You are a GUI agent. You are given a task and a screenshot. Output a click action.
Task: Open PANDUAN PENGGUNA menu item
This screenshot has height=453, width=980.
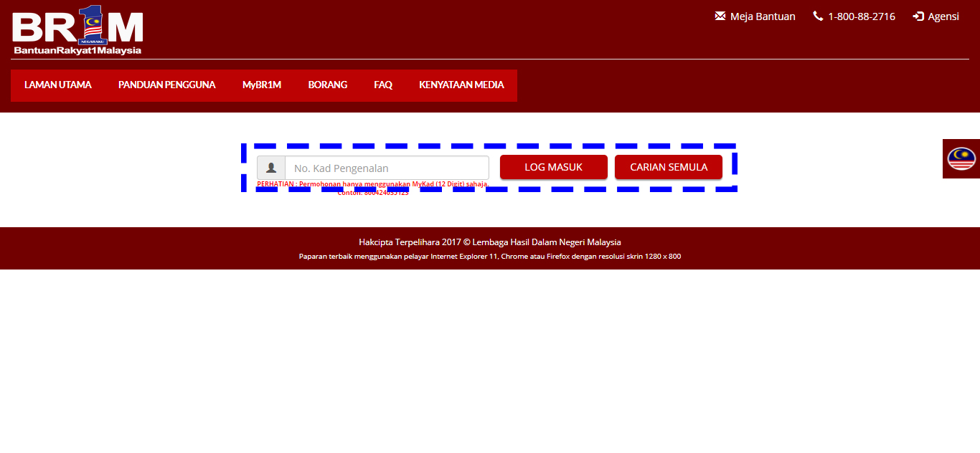(167, 85)
